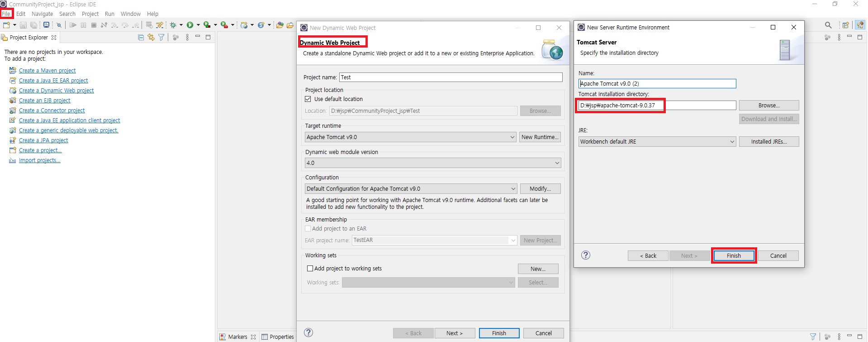
Task: Expand the New wizard dropdown arrow
Action: pyautogui.click(x=14, y=25)
